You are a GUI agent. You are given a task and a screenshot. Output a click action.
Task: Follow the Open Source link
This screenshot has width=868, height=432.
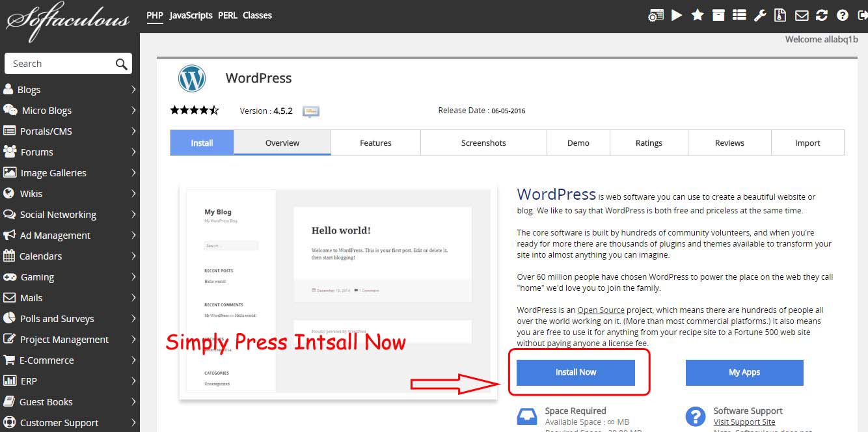[x=601, y=310]
